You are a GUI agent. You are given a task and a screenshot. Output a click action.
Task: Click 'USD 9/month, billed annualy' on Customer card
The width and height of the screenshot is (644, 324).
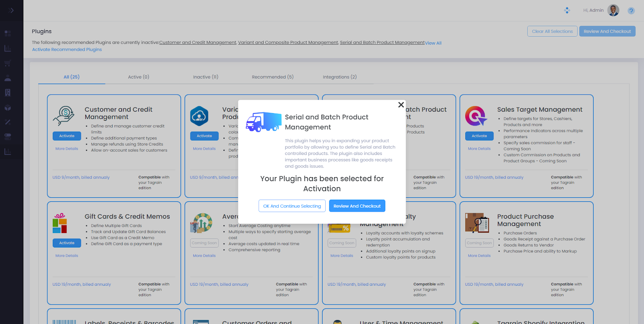point(81,177)
